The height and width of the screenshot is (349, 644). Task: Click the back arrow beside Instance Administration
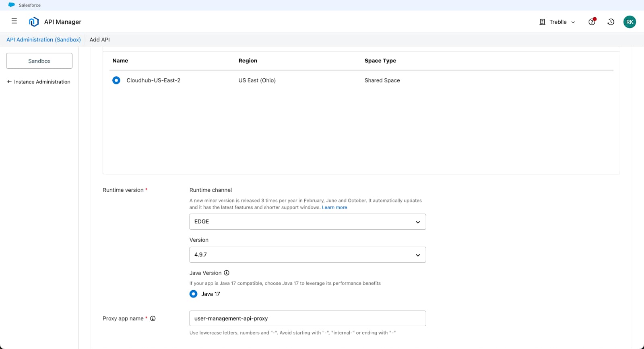pyautogui.click(x=9, y=82)
